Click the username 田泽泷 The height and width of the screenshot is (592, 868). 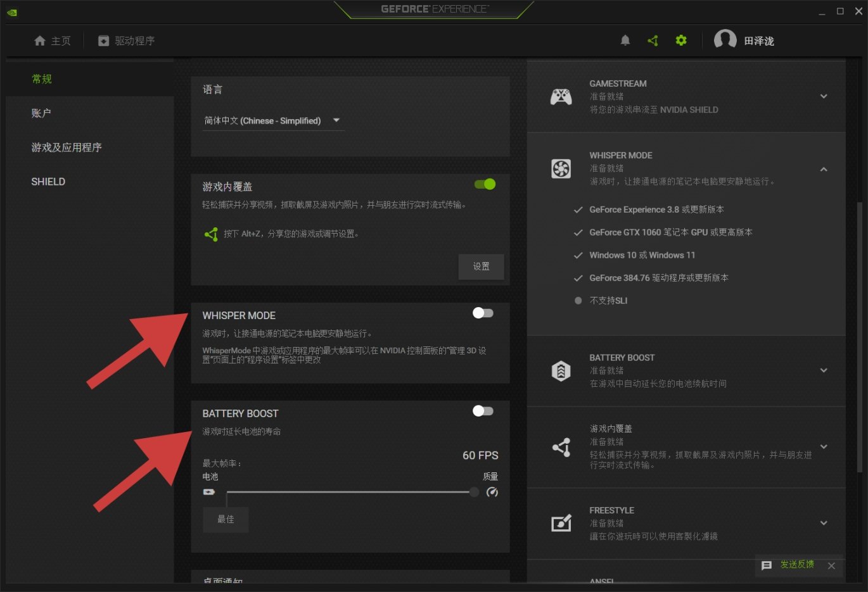coord(759,41)
